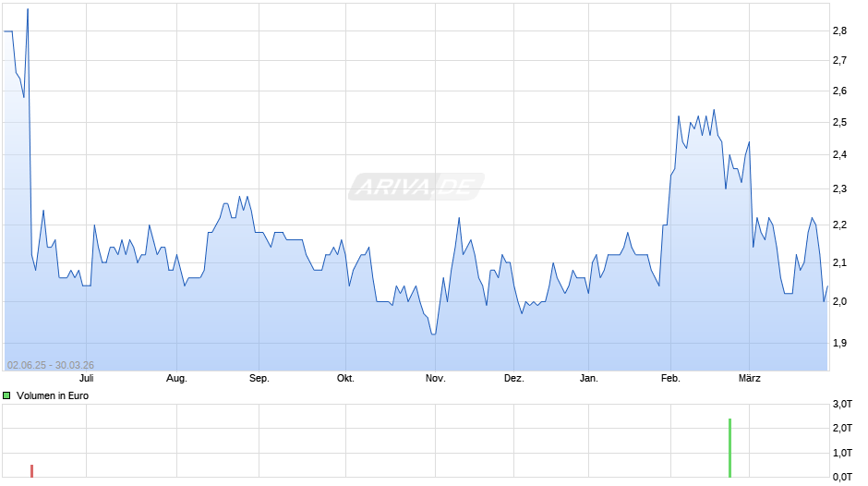Click the 2,0T volume axis value

pyautogui.click(x=842, y=428)
